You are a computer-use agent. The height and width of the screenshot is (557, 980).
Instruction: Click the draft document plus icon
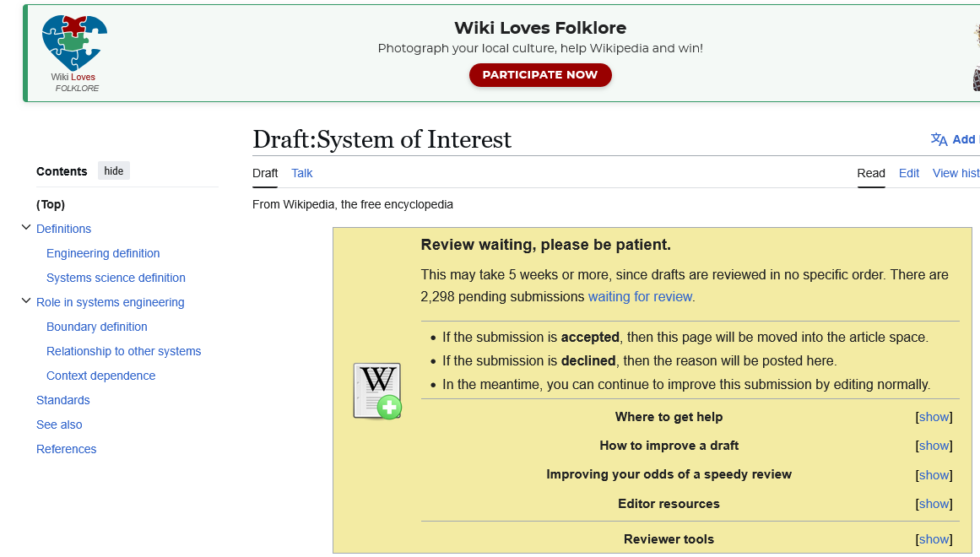coord(376,391)
